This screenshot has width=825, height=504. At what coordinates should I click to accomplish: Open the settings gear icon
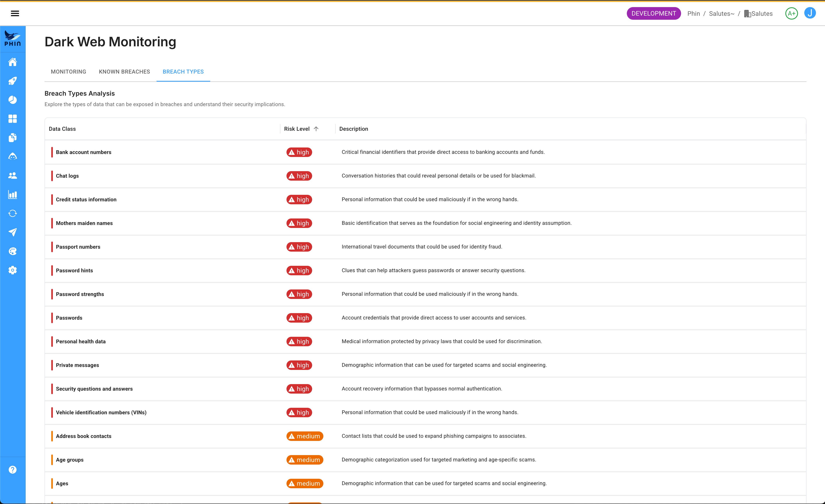pyautogui.click(x=13, y=270)
